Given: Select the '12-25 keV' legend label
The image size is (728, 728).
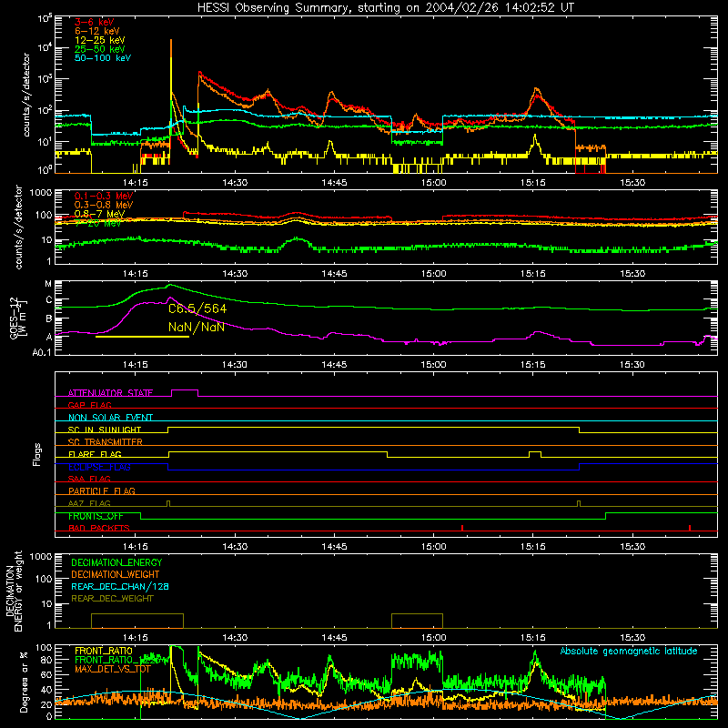Looking at the screenshot, I should click(x=100, y=40).
